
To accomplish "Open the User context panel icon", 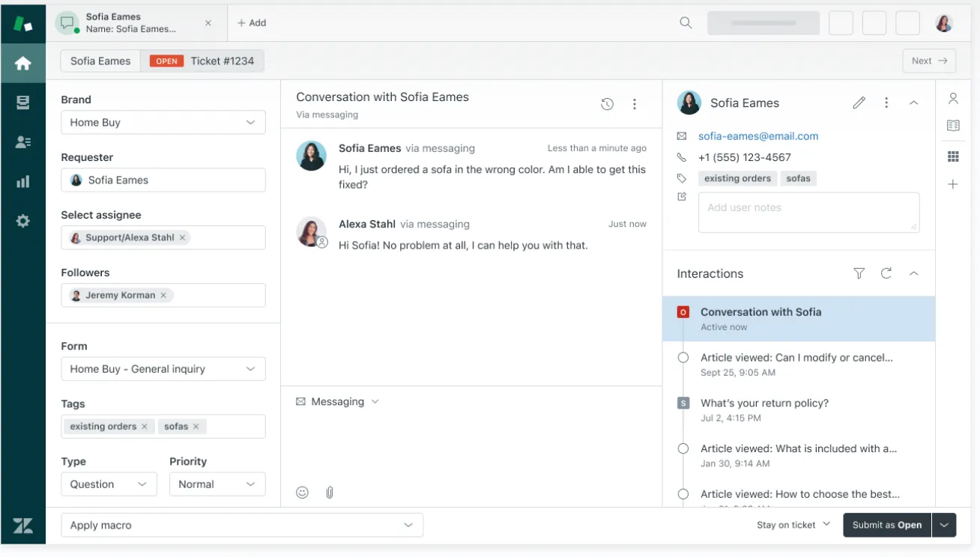I will [x=953, y=98].
